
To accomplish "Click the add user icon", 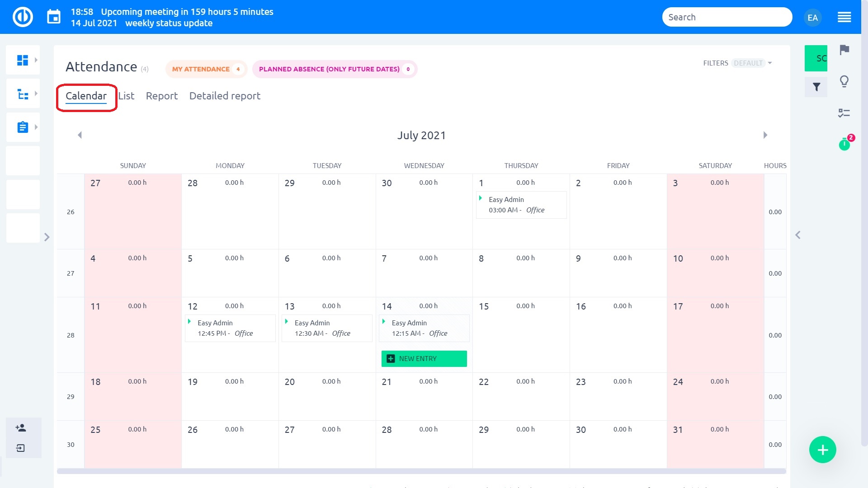I will tap(21, 427).
